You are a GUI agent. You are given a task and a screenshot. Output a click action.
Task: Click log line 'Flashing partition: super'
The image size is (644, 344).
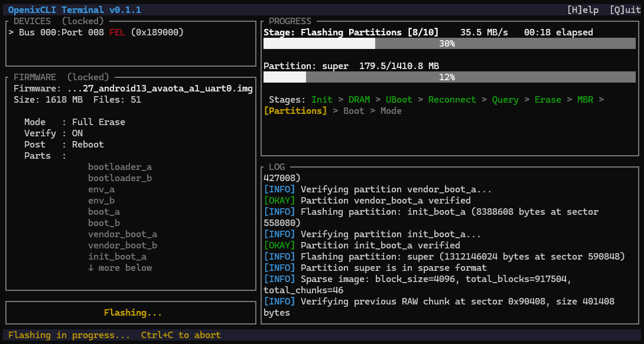pos(444,257)
